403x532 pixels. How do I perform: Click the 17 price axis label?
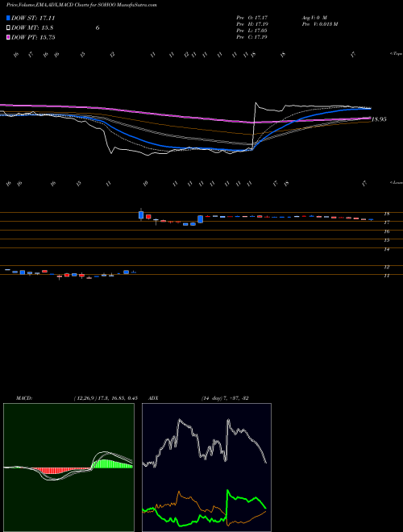pos(386,222)
